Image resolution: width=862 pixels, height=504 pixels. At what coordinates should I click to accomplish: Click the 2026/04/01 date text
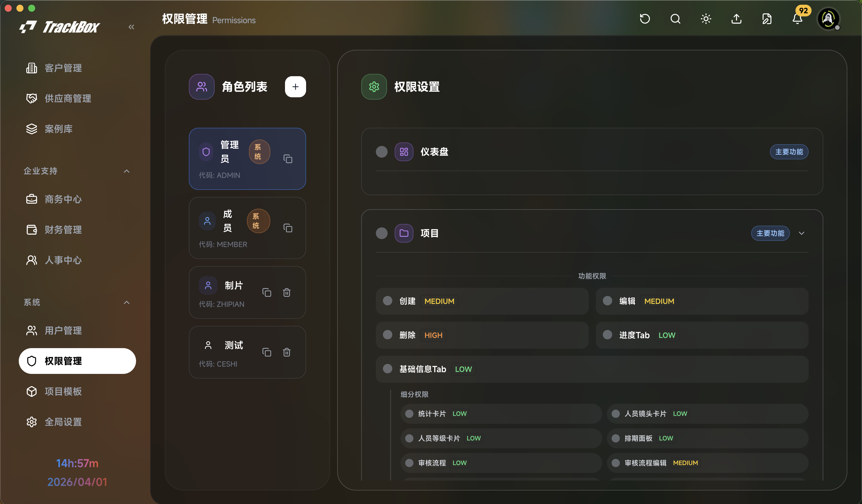pyautogui.click(x=77, y=482)
